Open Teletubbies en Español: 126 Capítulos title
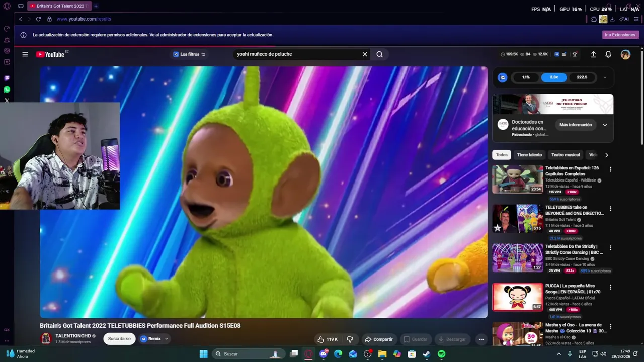Screen dimensions: 644x362 tap(572, 171)
